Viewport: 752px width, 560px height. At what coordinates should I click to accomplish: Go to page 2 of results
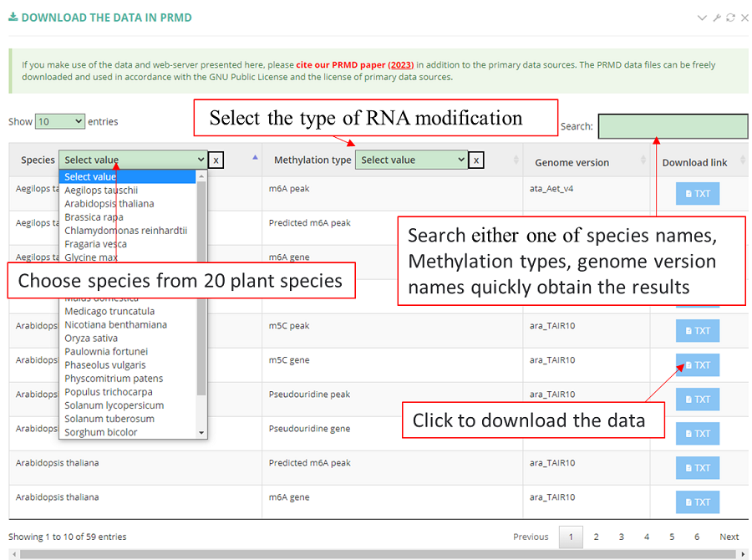click(x=596, y=537)
